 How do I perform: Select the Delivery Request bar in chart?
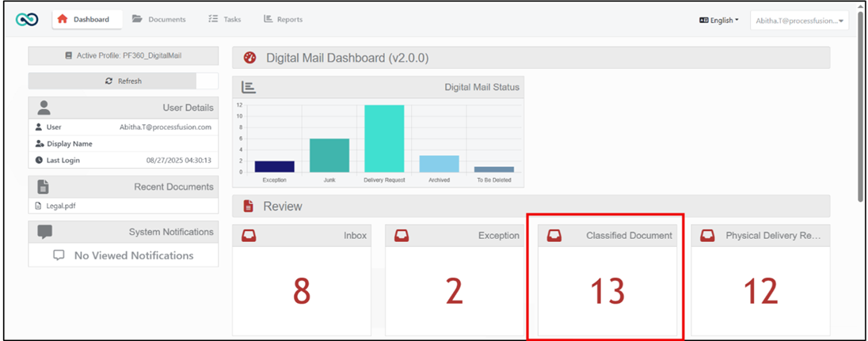(x=384, y=138)
